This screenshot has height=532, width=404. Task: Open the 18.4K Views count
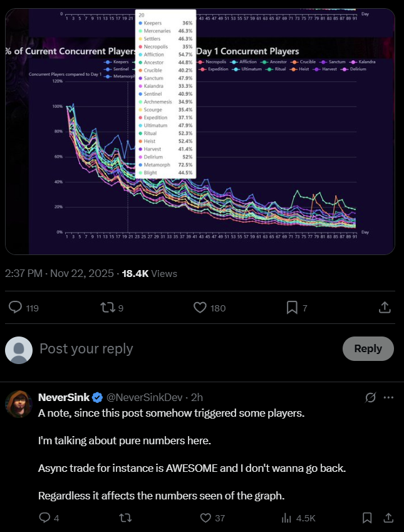click(149, 273)
